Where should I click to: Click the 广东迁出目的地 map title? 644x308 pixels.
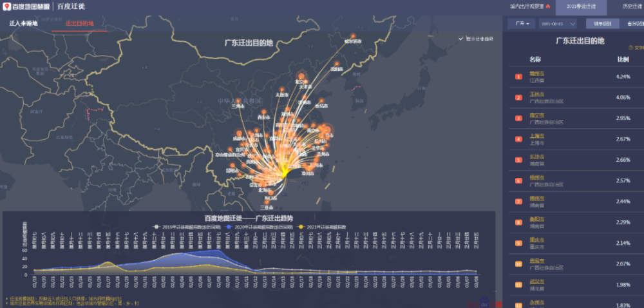click(x=249, y=43)
